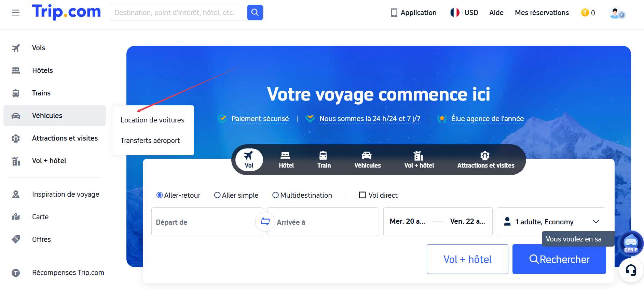Click the Rechercher button

(x=559, y=259)
